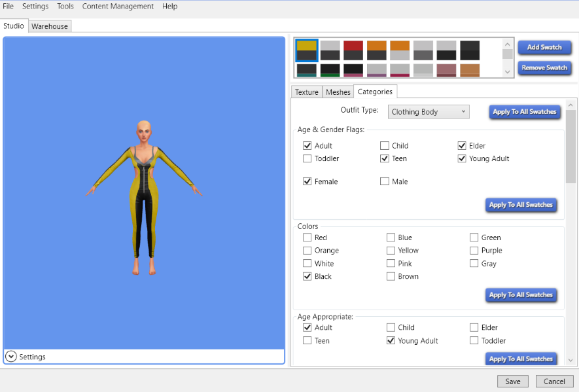Click the Add Swatch button
This screenshot has width=579, height=392.
pos(544,47)
